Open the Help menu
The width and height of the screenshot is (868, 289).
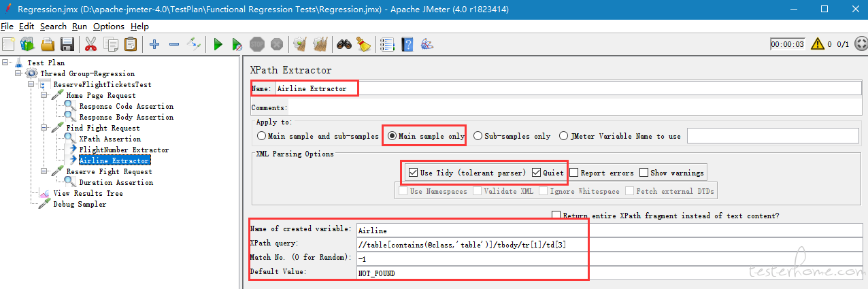point(139,27)
